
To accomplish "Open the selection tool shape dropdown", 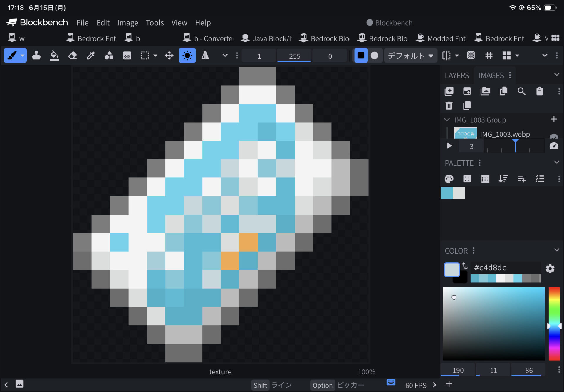I will (x=155, y=56).
